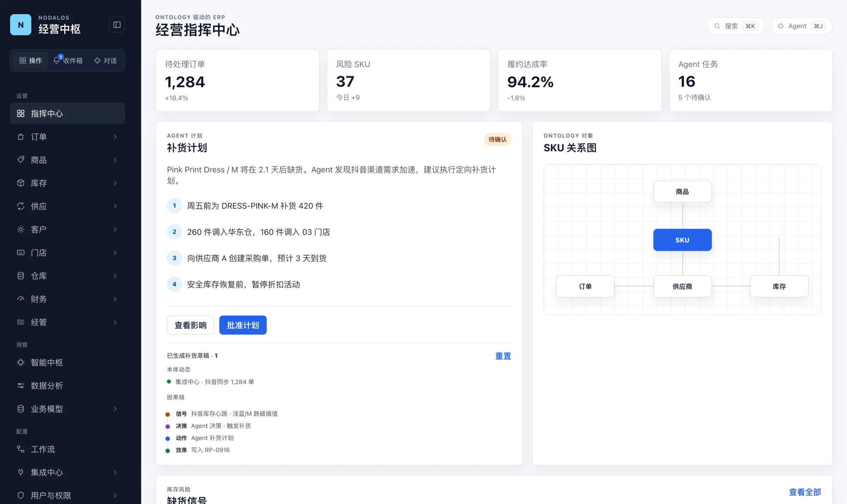The height and width of the screenshot is (504, 847).
Task: Click the 智能中枢 chip icon
Action: (21, 362)
